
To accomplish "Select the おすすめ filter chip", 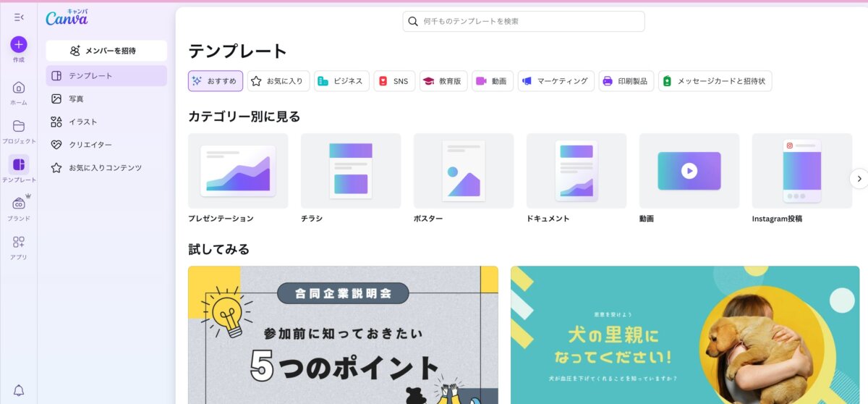I will (x=215, y=81).
